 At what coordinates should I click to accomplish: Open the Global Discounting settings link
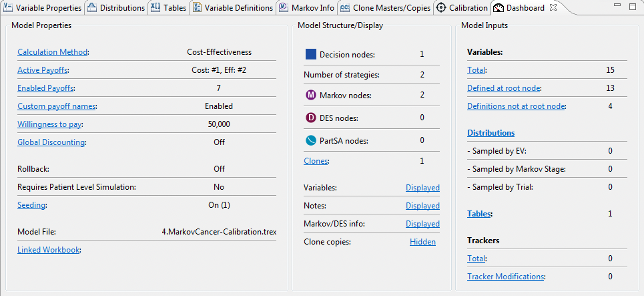coord(51,142)
